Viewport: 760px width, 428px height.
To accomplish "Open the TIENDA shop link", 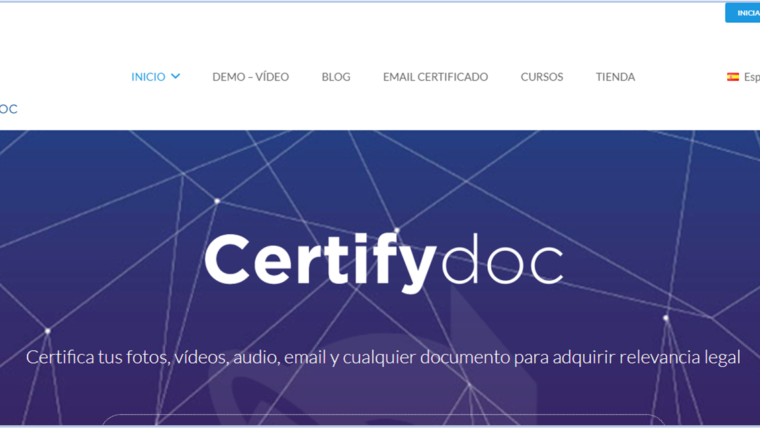I will (615, 77).
